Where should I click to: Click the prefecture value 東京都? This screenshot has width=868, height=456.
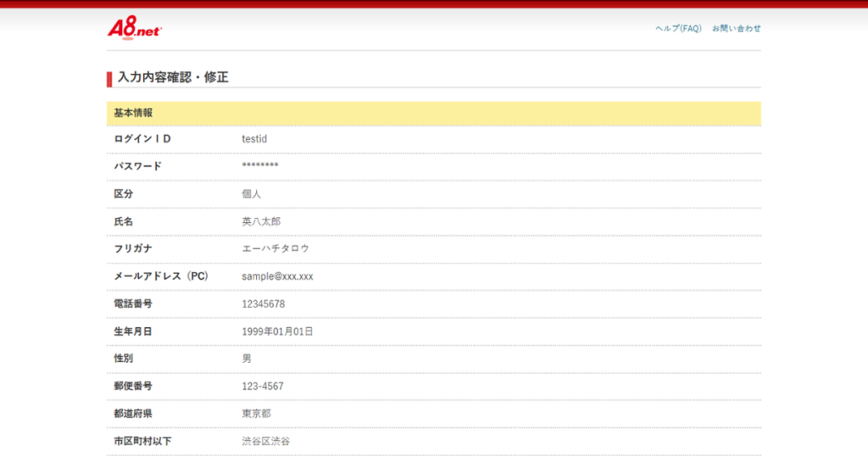tap(256, 414)
